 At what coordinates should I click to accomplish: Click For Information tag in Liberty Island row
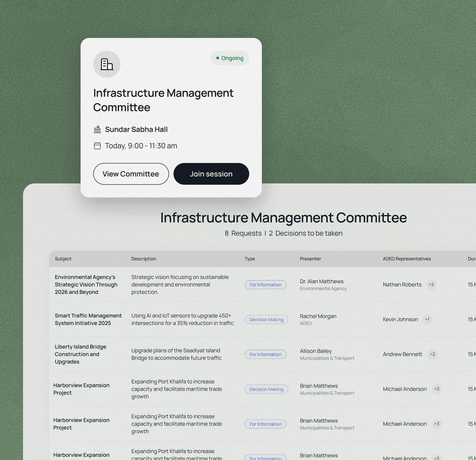point(266,355)
